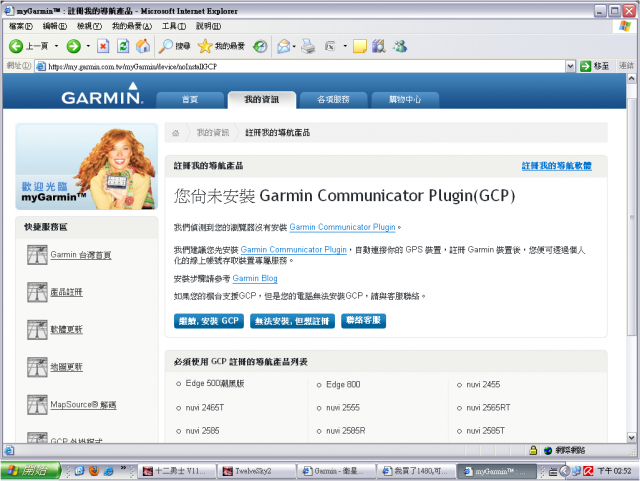The image size is (640, 481).
Task: Open the Mail envelope toolbar icon
Action: point(283,46)
